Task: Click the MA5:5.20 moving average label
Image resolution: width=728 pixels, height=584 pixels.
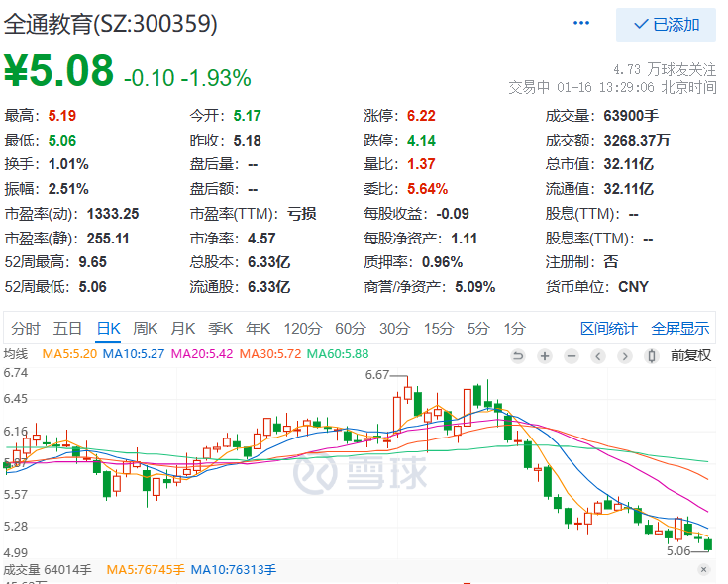Action: coord(69,354)
